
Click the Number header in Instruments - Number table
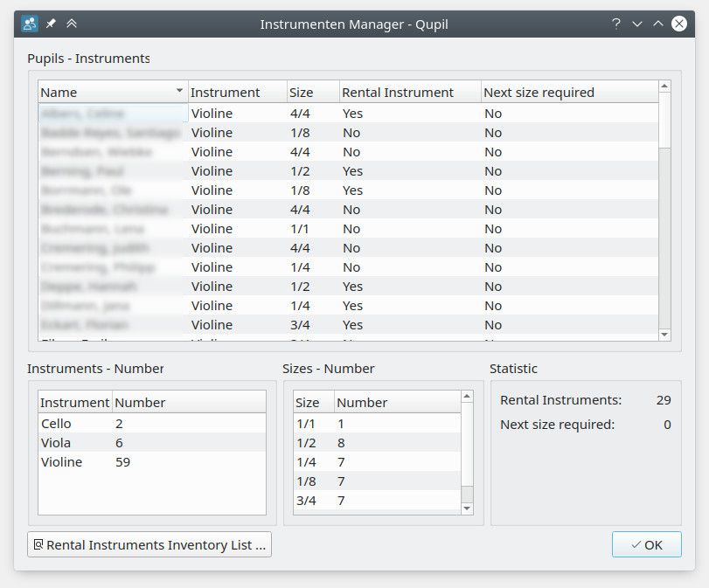[x=189, y=402]
